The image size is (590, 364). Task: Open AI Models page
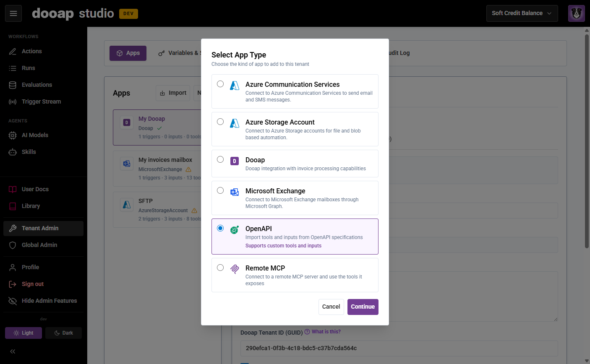44,135
